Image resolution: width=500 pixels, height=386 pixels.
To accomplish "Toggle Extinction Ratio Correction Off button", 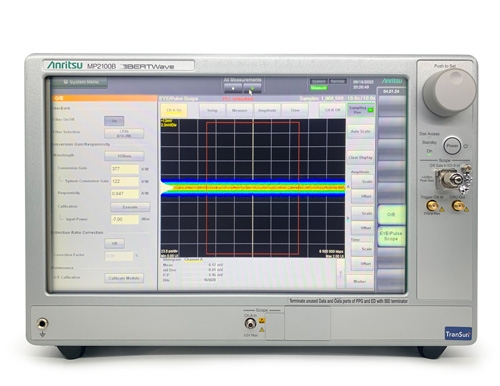I will coord(114,243).
